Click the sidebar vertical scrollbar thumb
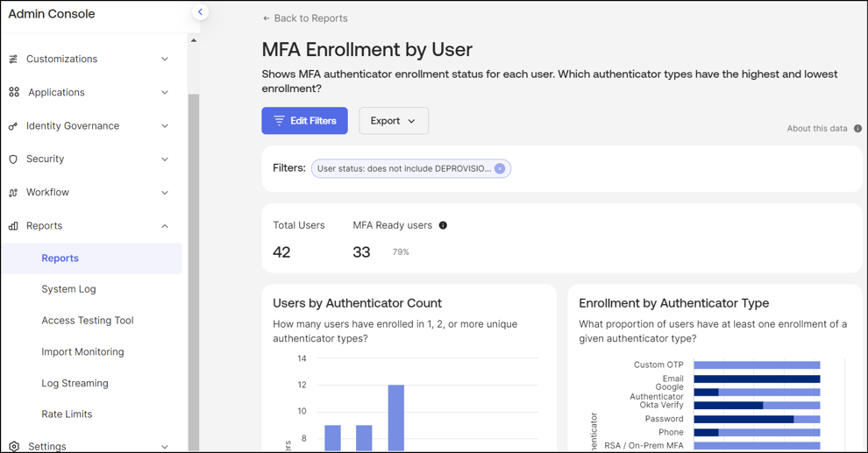Viewport: 868px width, 453px height. click(194, 273)
